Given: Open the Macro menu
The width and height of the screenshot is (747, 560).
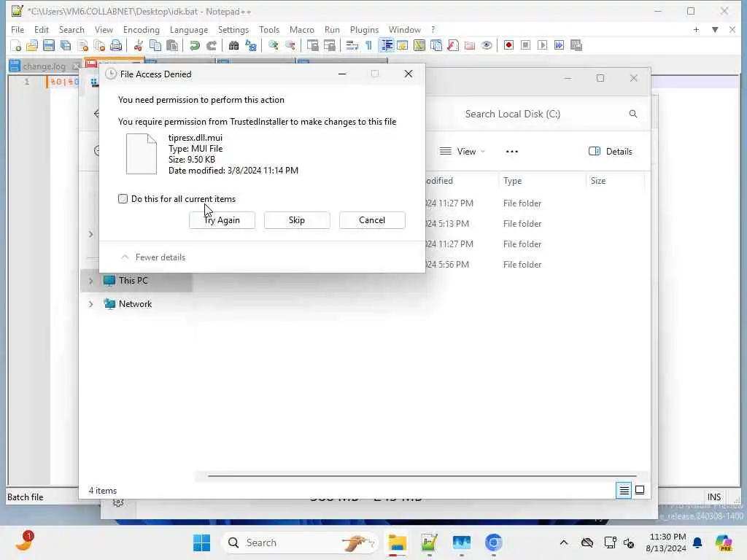Looking at the screenshot, I should click(x=301, y=29).
